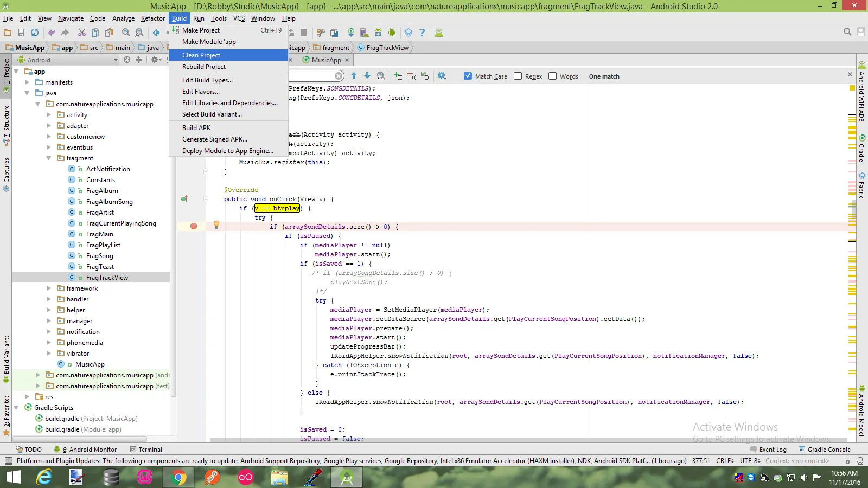
Task: Click the Search Everywhere magnifier icon
Action: tap(847, 33)
